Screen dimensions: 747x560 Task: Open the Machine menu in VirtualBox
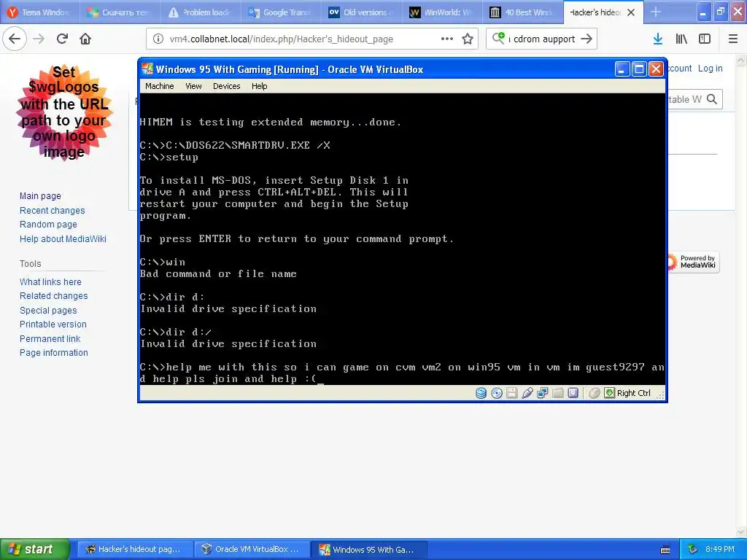160,86
